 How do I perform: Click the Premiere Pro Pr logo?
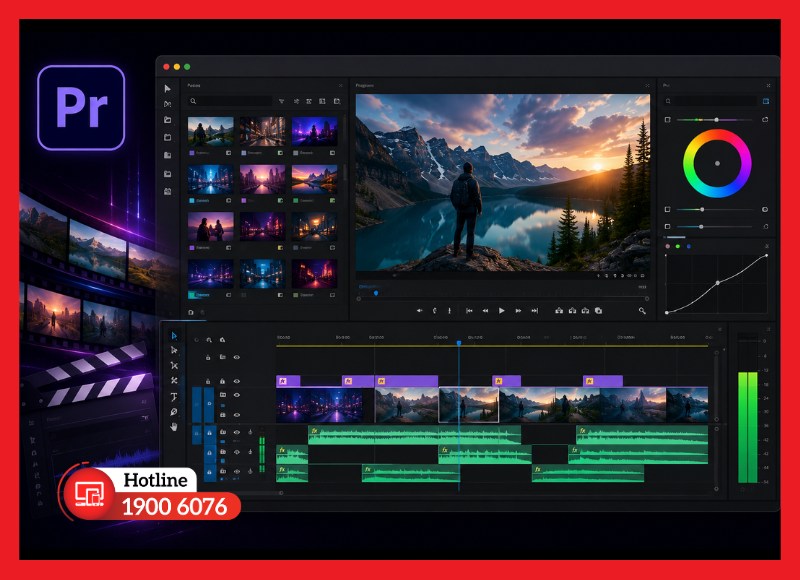pos(81,108)
